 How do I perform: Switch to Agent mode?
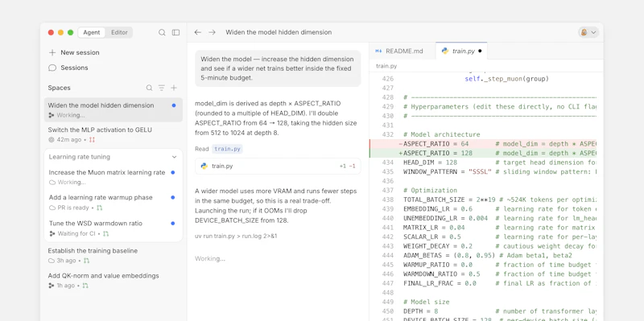[92, 32]
